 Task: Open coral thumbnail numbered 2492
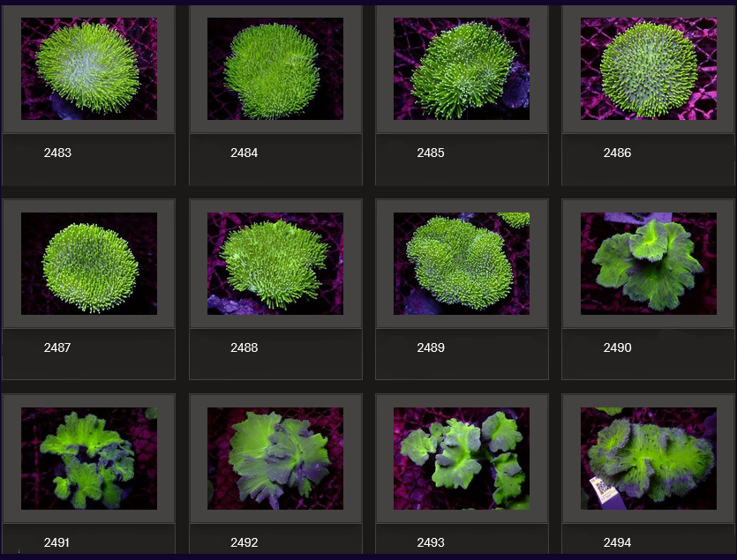pyautogui.click(x=275, y=459)
